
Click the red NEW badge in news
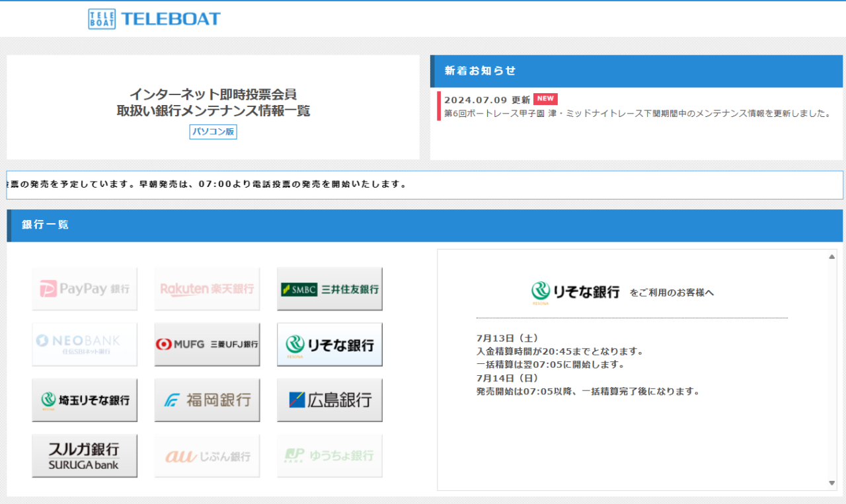coord(545,99)
